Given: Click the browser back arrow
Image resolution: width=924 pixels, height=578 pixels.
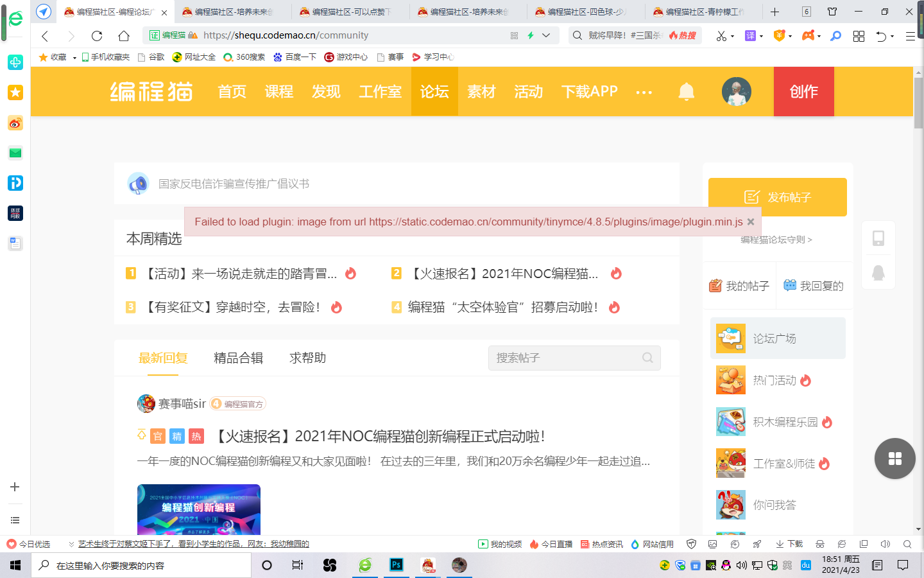Looking at the screenshot, I should click(45, 36).
